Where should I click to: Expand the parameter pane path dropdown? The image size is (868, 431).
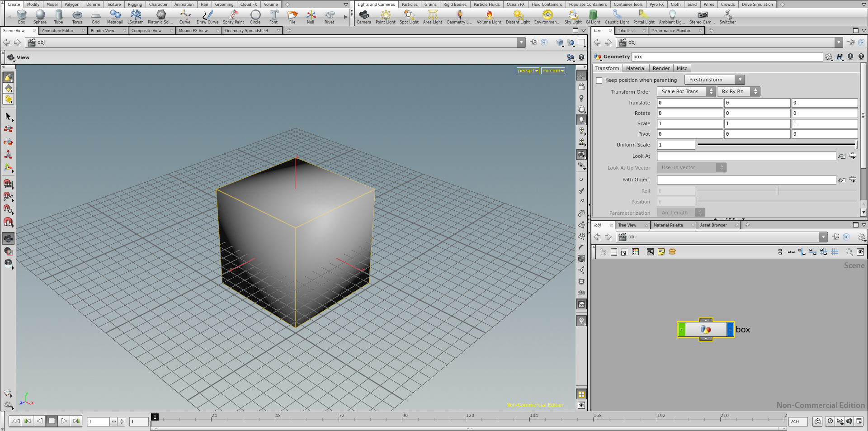click(839, 43)
